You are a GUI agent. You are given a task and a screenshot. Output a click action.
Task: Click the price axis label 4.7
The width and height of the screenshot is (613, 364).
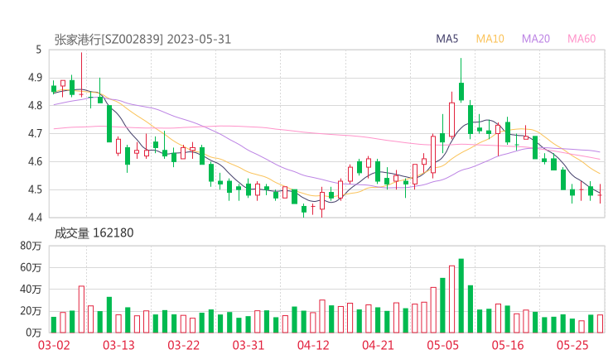click(35, 133)
